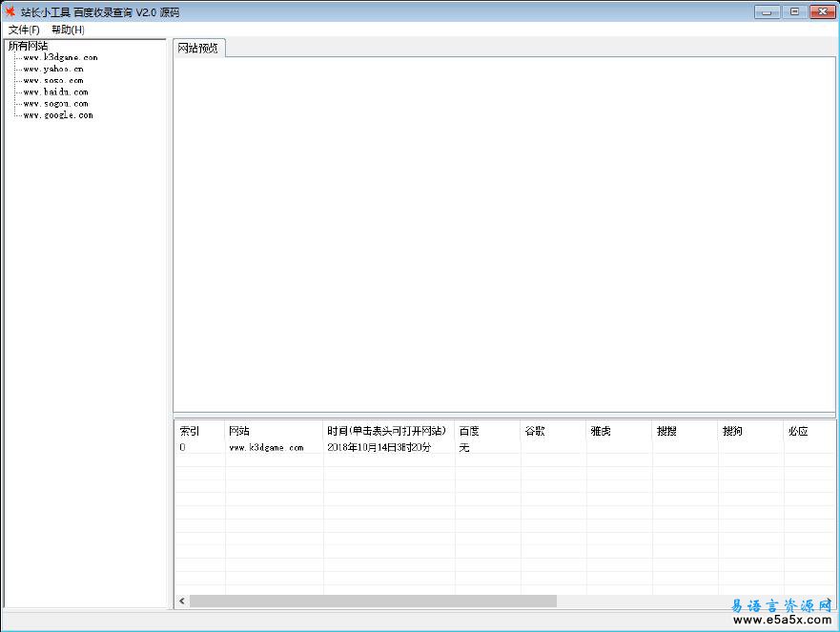Click the 搜搜 column header

pyautogui.click(x=686, y=431)
